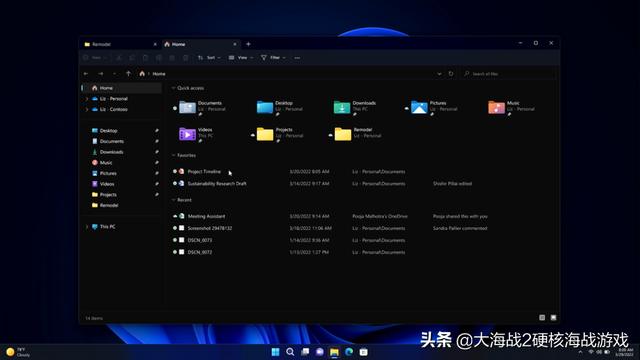Screen dimensions: 640x360
Task: Go back with the Back arrow
Action: point(86,74)
